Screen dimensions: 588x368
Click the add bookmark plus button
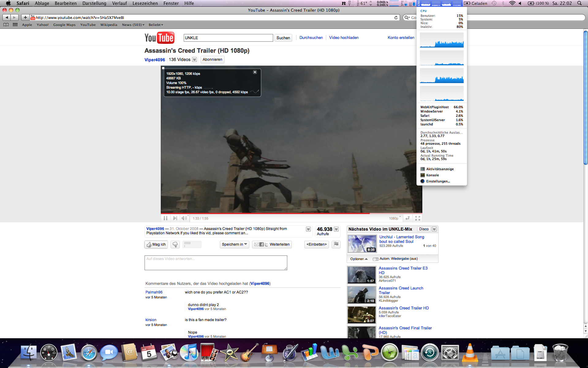click(x=25, y=17)
